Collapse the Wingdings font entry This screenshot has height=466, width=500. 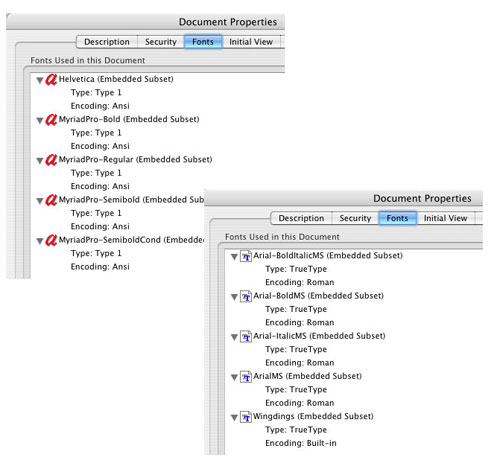pos(234,418)
